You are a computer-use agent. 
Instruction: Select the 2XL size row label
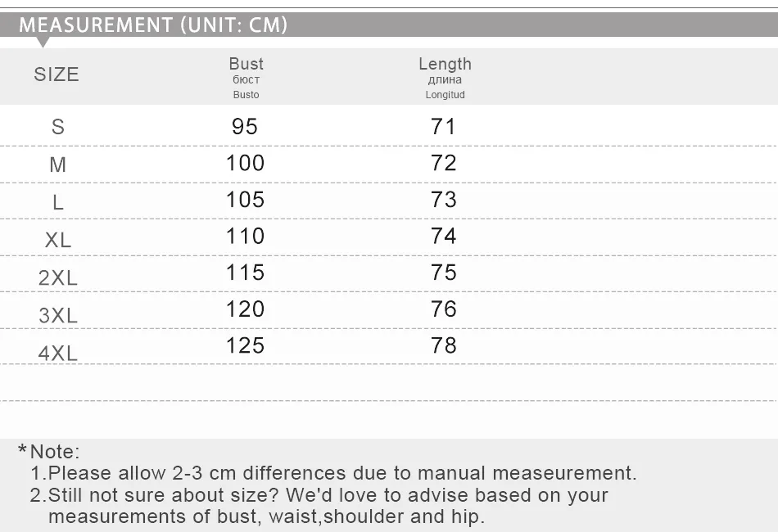(x=58, y=277)
